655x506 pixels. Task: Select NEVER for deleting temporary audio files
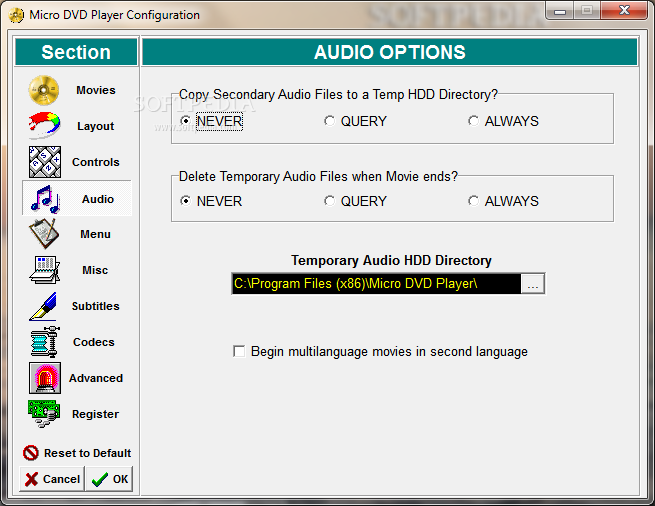186,201
